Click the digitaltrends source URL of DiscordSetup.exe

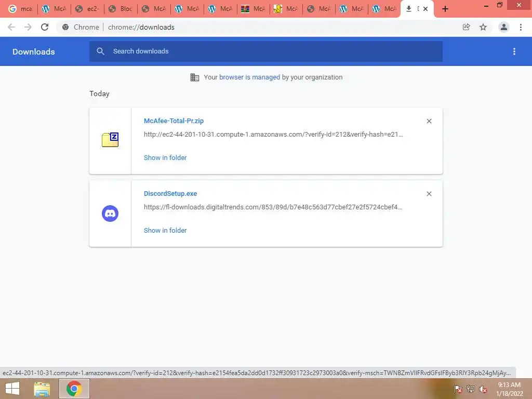(x=273, y=207)
